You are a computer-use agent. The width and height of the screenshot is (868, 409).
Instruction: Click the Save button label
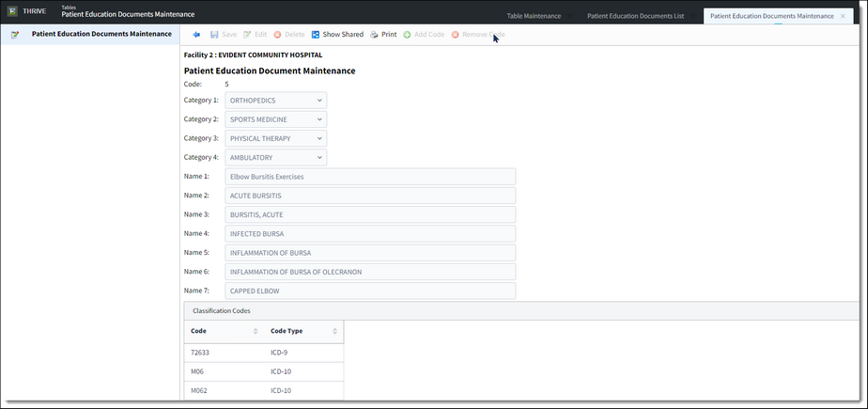pyautogui.click(x=229, y=35)
